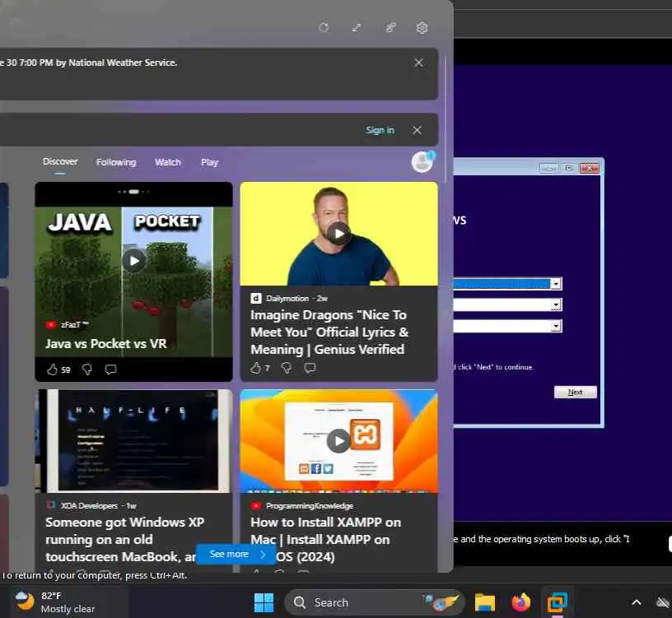Click the XDA Developers source label

pos(89,506)
